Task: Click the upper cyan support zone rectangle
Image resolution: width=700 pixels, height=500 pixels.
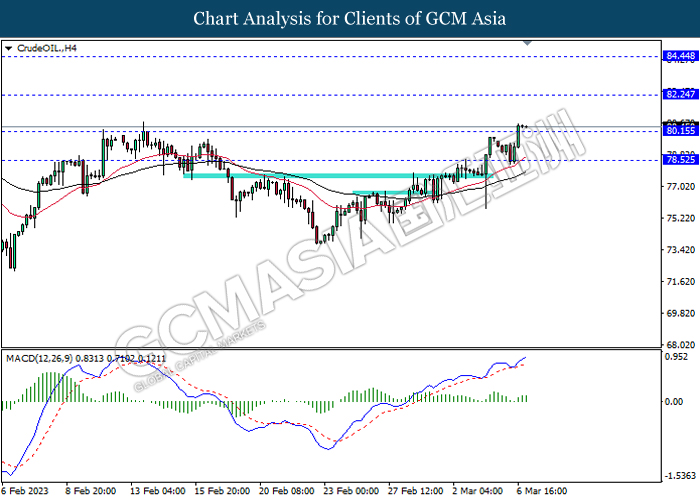Action: coord(337,176)
